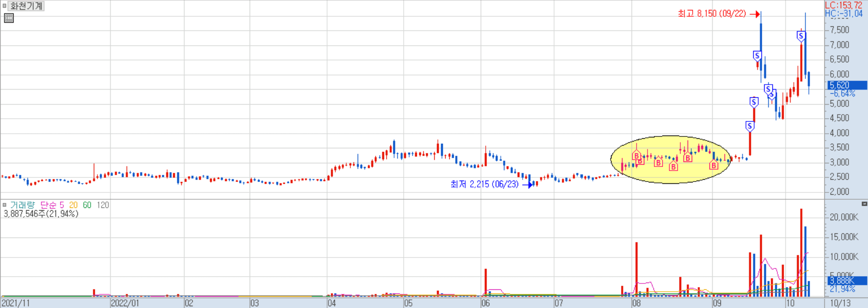Open the table grid icon under the 화천기계 title
Viewport: 868px width, 308px height.
(x=9, y=18)
